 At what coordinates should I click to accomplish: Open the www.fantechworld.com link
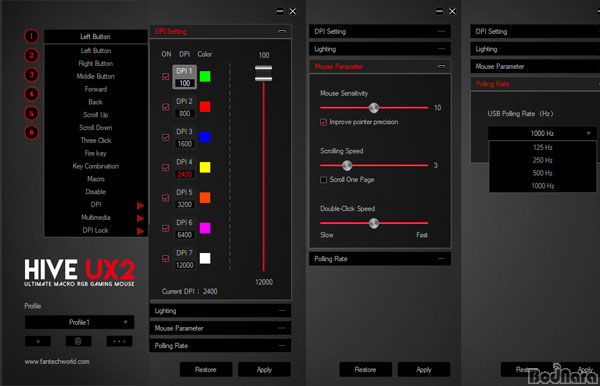[57, 362]
